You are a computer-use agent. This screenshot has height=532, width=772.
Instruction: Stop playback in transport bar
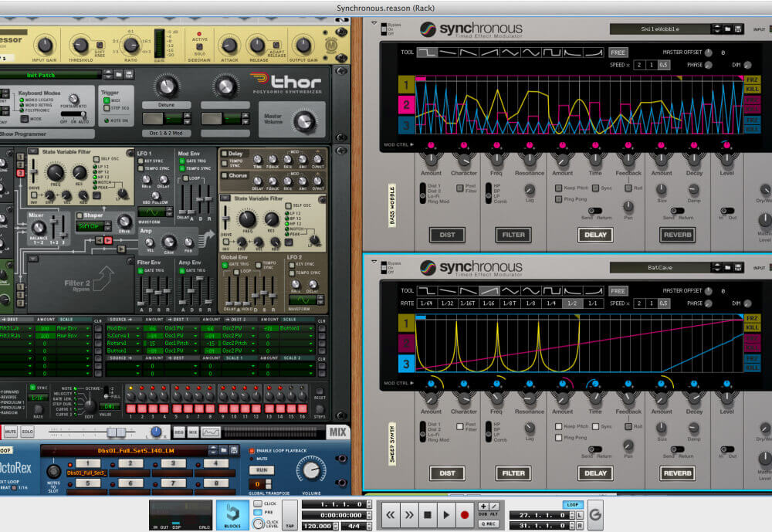(428, 515)
